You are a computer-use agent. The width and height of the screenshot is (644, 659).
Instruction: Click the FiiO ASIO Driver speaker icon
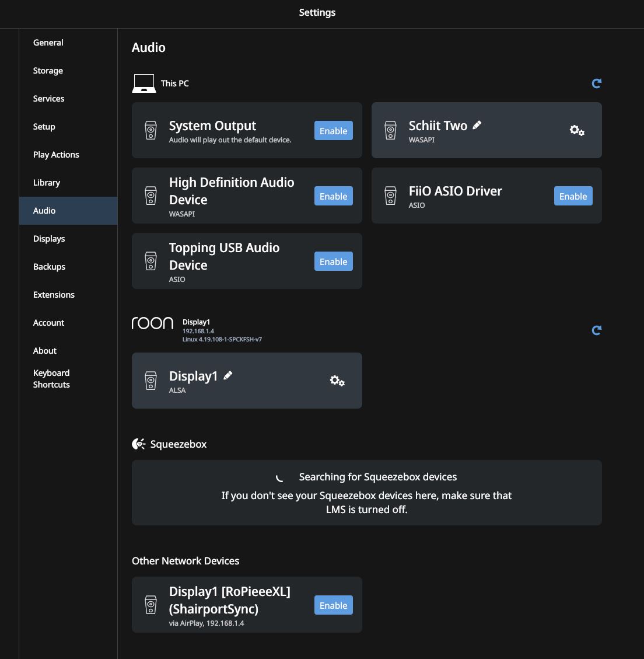click(390, 196)
